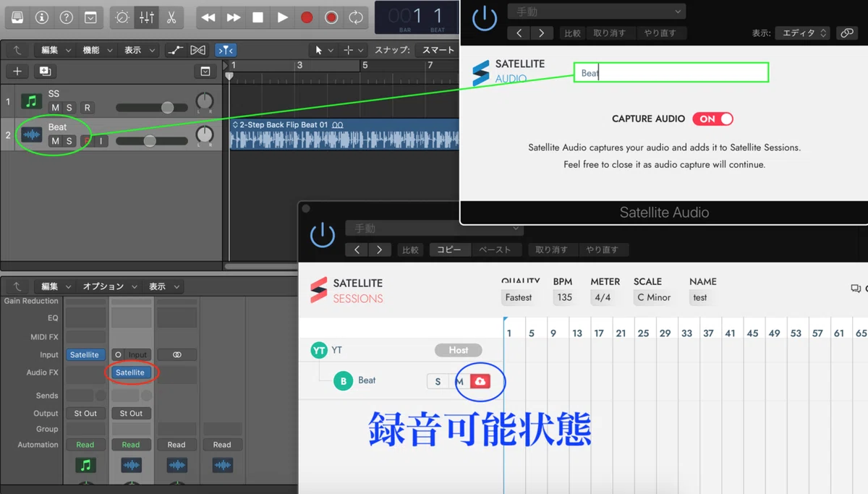The width and height of the screenshot is (868, 494).
Task: Toggle the Flex bowtie icon
Action: 197,50
